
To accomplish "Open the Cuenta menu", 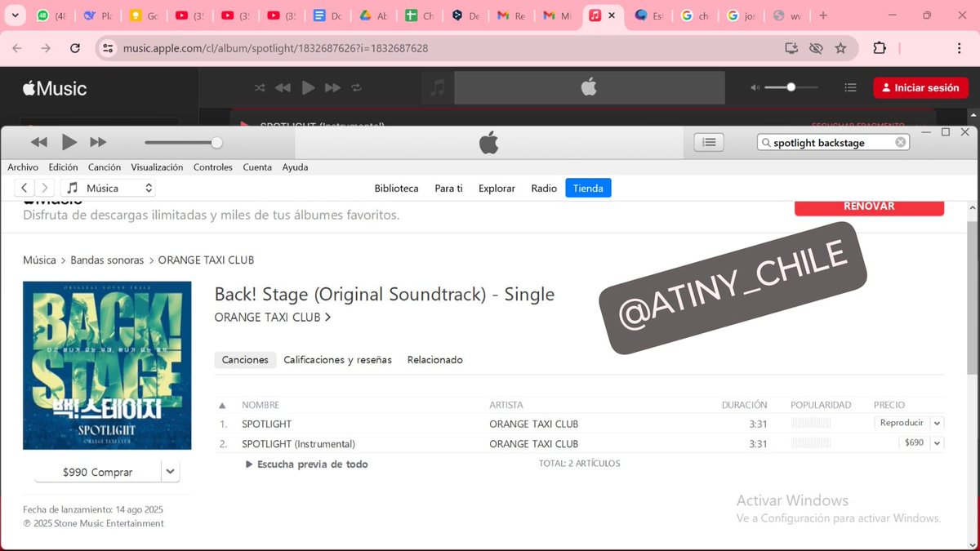I will [257, 167].
